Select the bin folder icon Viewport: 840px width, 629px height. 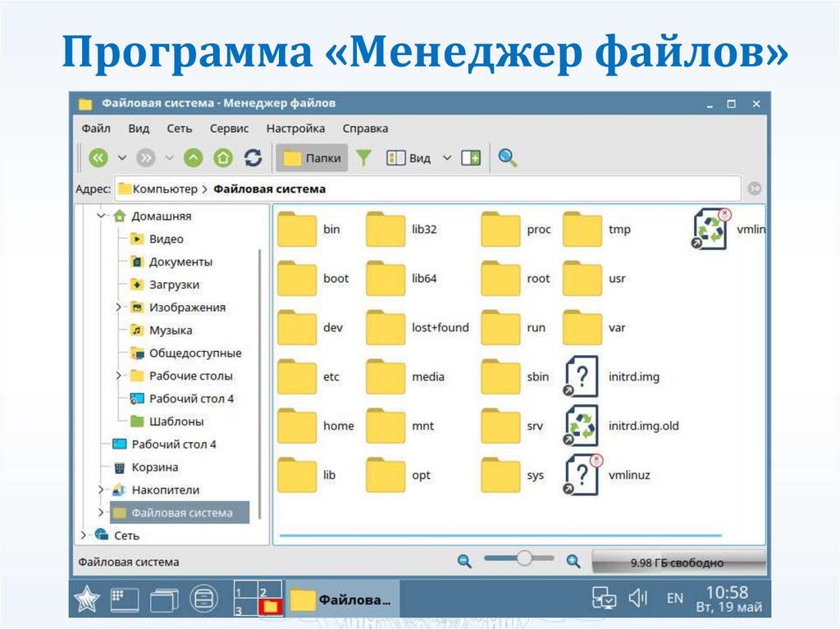tap(297, 230)
